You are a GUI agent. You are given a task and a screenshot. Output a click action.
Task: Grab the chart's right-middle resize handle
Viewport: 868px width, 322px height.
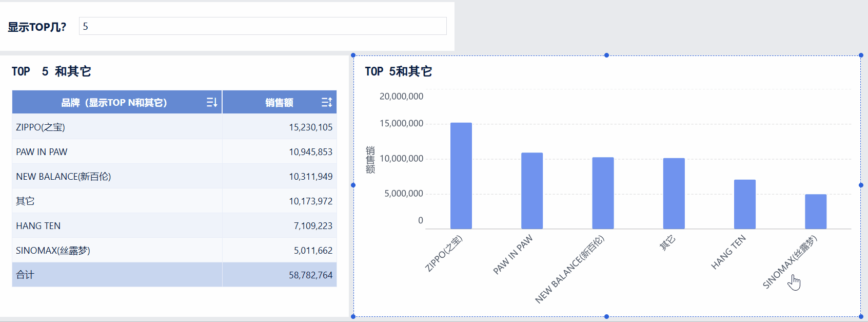pos(861,185)
